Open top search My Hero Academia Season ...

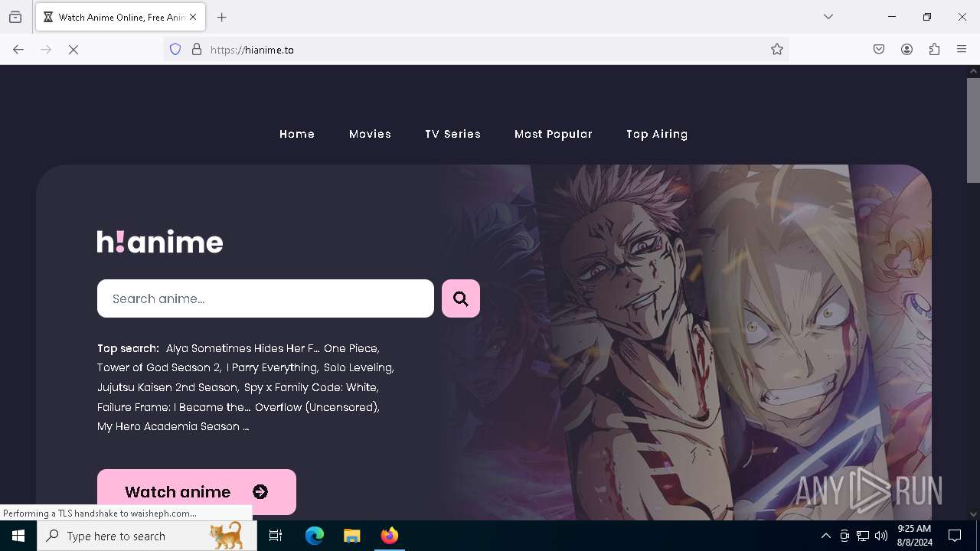point(173,427)
